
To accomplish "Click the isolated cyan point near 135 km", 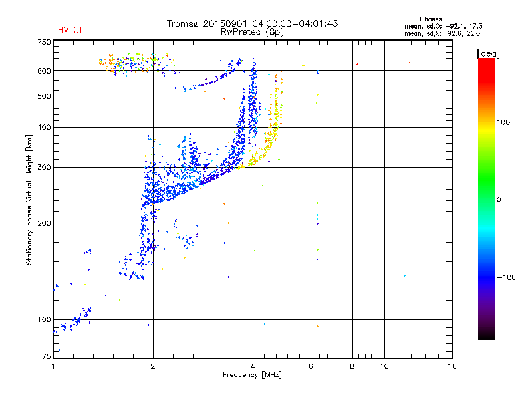I will pos(404,275).
